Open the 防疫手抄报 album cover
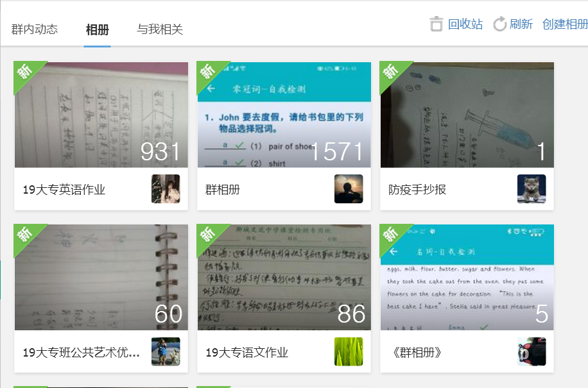 tap(467, 115)
